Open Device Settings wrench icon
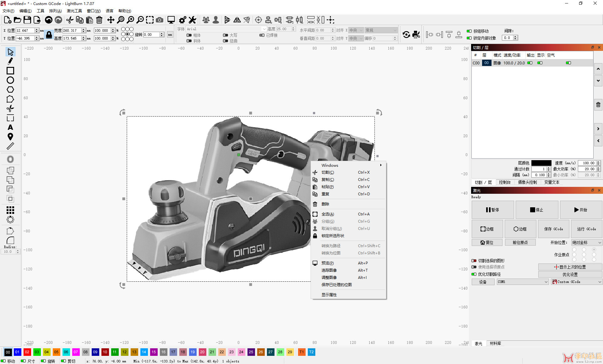This screenshot has height=364, width=603. click(x=192, y=20)
